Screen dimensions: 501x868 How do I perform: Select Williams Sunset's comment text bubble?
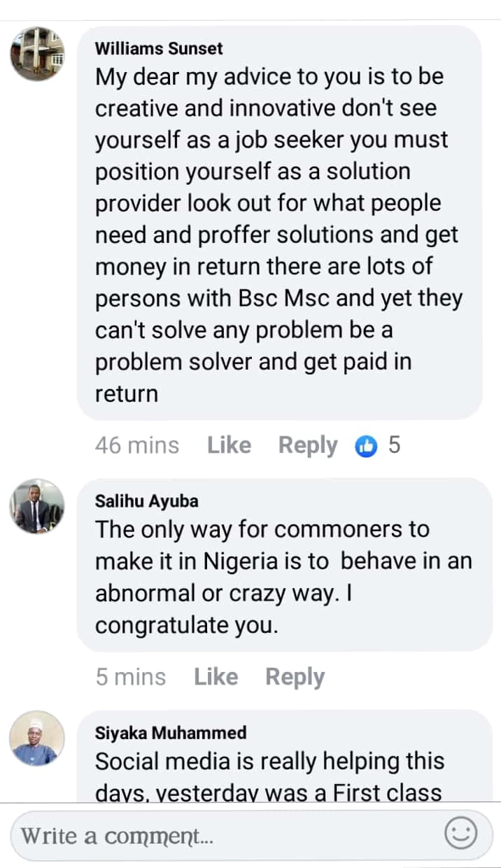(x=280, y=234)
